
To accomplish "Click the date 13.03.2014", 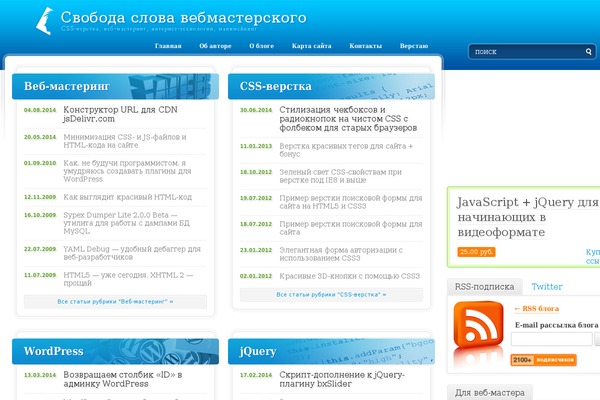I will pyautogui.click(x=40, y=375).
